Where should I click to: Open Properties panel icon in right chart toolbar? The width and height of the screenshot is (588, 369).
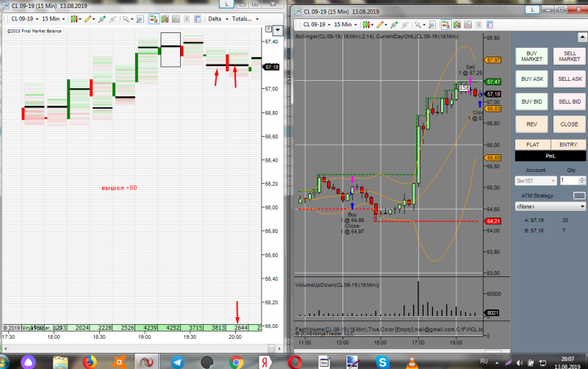point(490,25)
